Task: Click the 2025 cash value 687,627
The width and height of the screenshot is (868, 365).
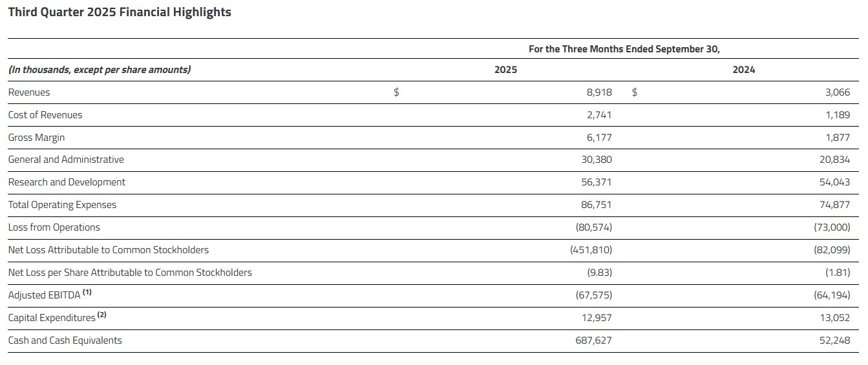Action: tap(593, 340)
